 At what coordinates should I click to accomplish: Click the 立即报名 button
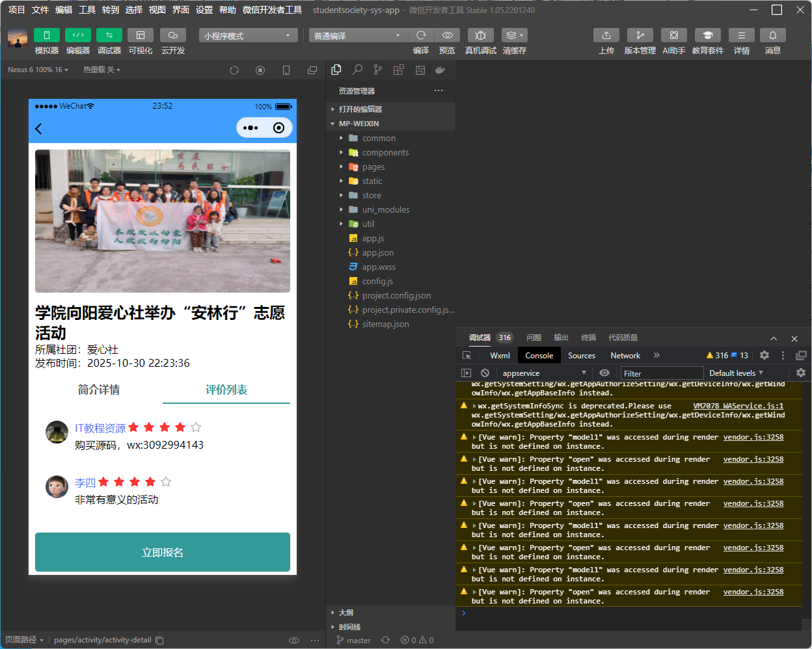[x=163, y=552]
